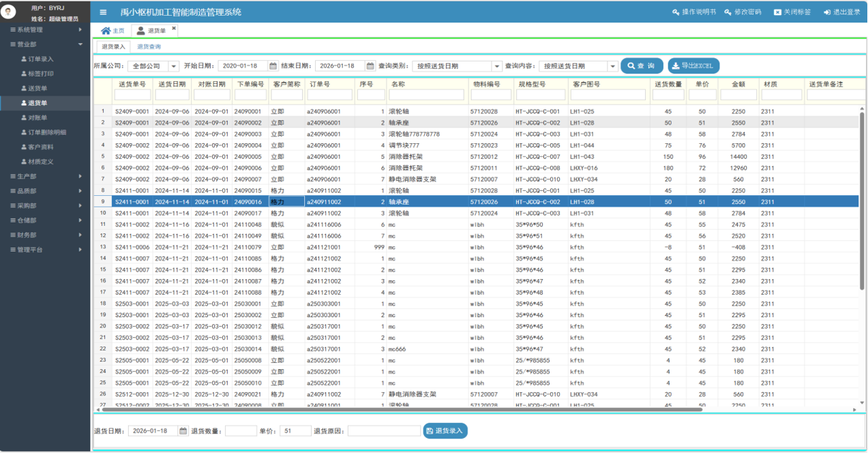This screenshot has width=868, height=453.
Task: Click the 导出EXCEL button
Action: [693, 66]
